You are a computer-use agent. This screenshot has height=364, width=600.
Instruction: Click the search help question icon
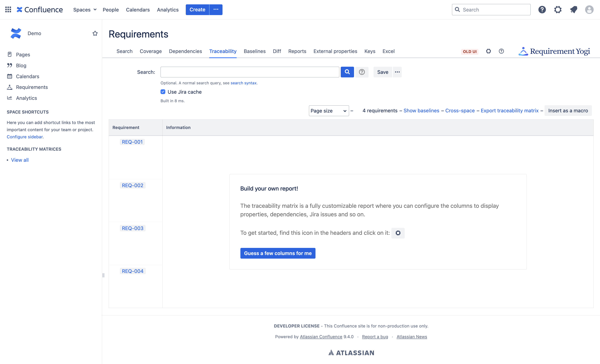362,72
